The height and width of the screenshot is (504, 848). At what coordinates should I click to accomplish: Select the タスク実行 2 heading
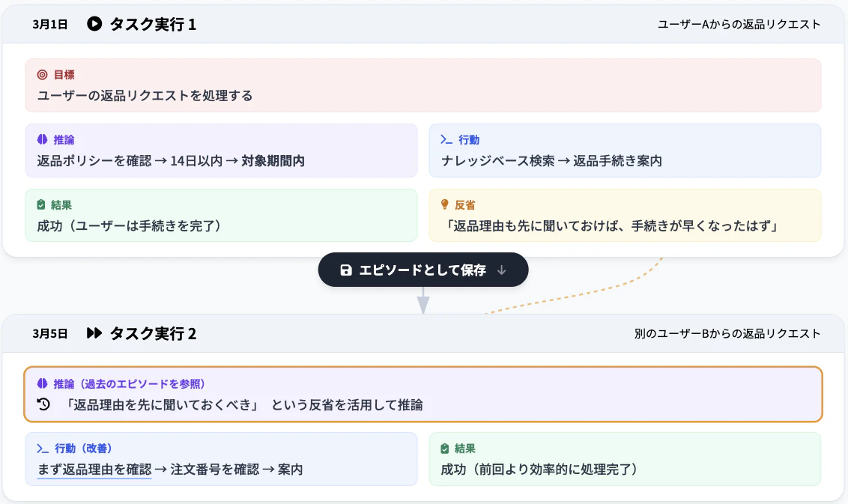pos(153,334)
